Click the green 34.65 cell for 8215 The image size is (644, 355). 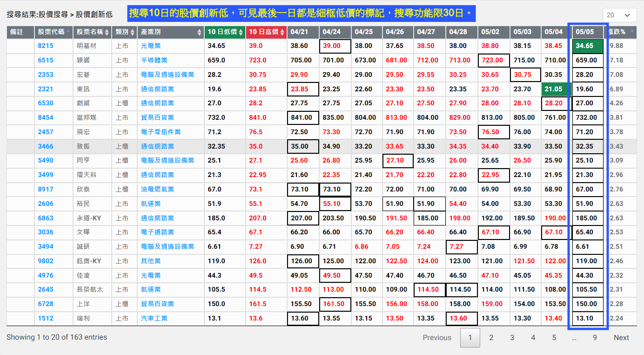click(587, 46)
